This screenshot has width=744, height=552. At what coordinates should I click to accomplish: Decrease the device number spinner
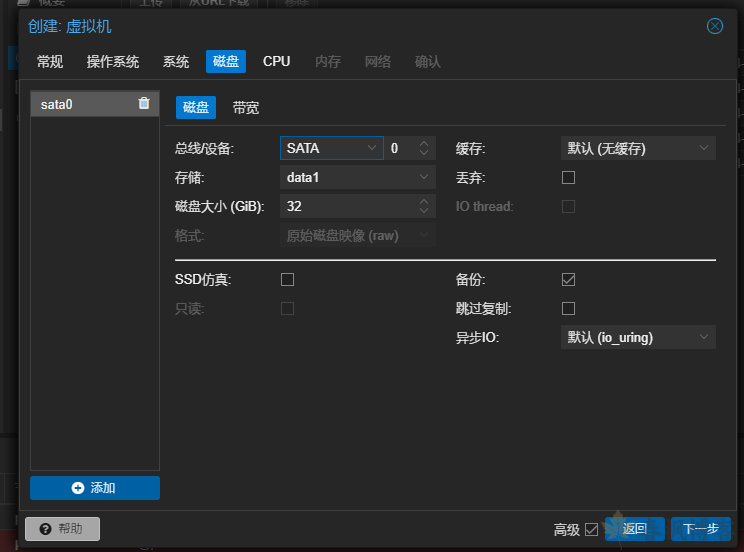424,153
